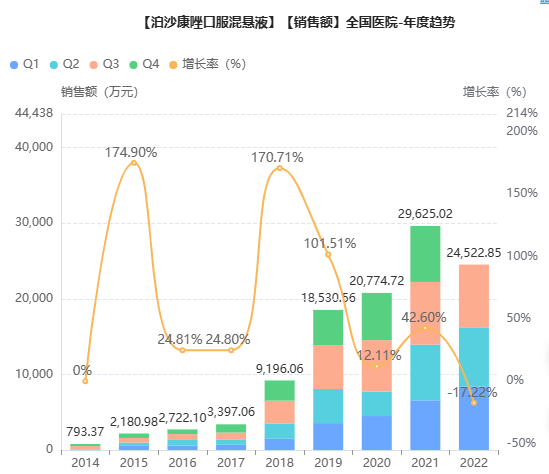This screenshot has width=549, height=474.
Task: Select the 174.90% growth point for 2015
Action: click(134, 163)
